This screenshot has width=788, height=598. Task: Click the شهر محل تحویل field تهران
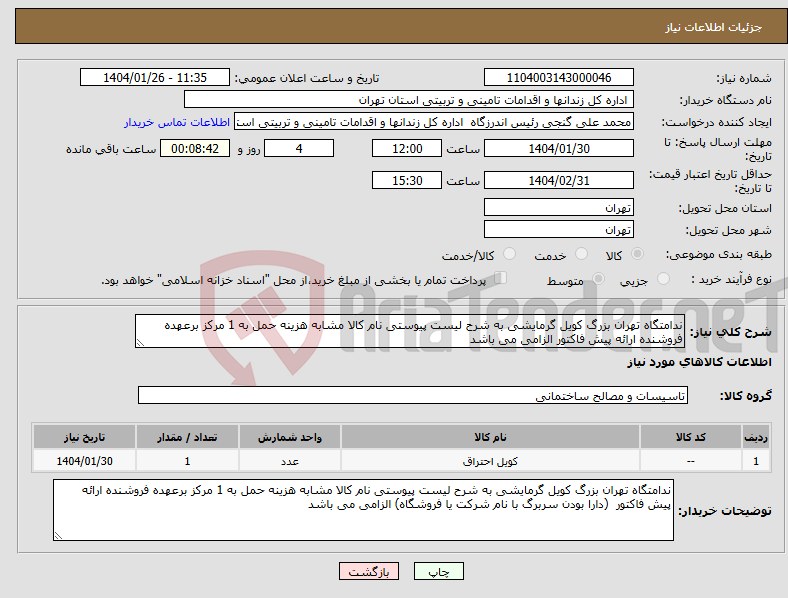(558, 229)
